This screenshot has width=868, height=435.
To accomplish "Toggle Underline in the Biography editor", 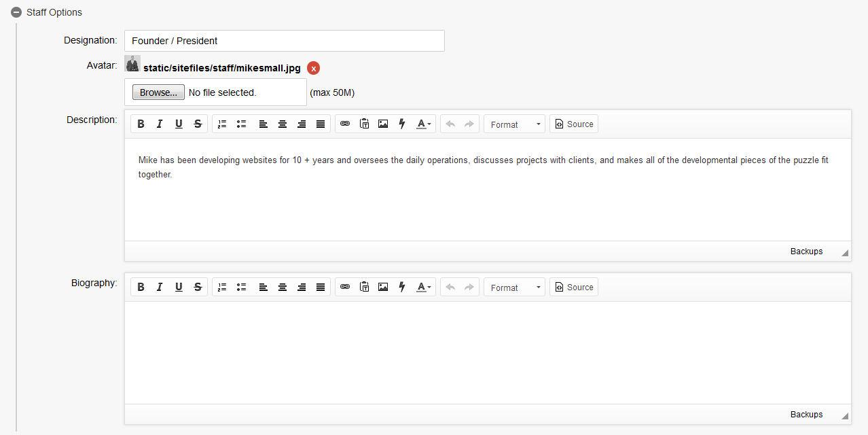I will [x=179, y=287].
